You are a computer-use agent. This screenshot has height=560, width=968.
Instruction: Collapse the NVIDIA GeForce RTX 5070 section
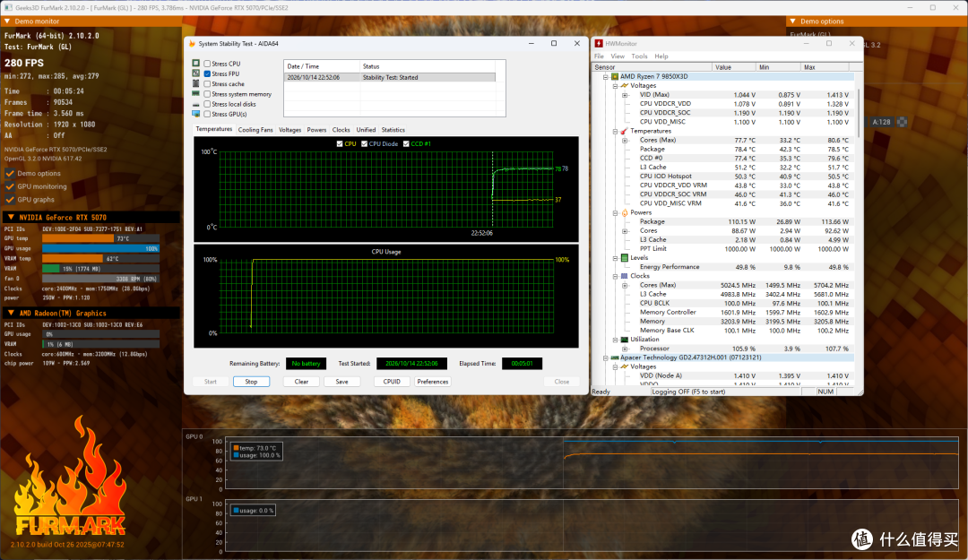(11, 218)
